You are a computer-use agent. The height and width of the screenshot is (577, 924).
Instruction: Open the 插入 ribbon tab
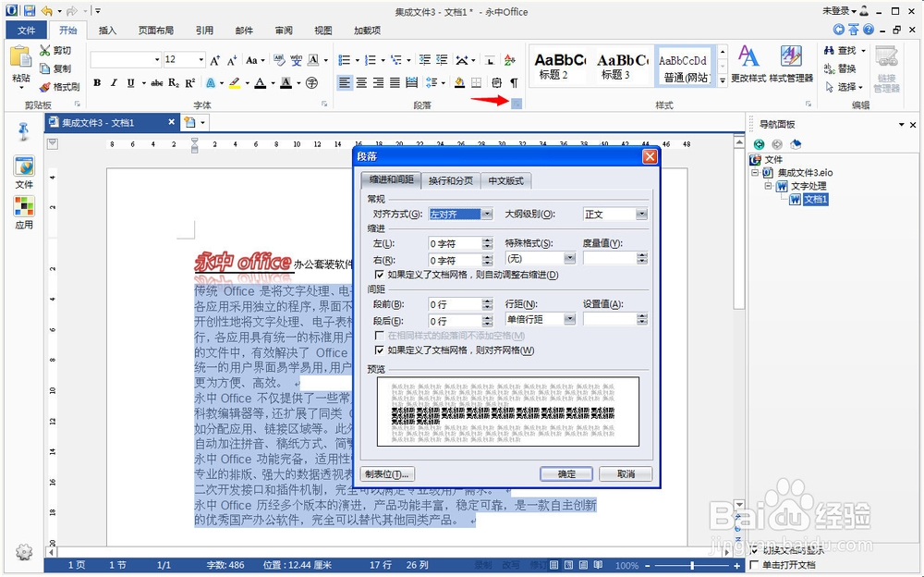pyautogui.click(x=107, y=31)
